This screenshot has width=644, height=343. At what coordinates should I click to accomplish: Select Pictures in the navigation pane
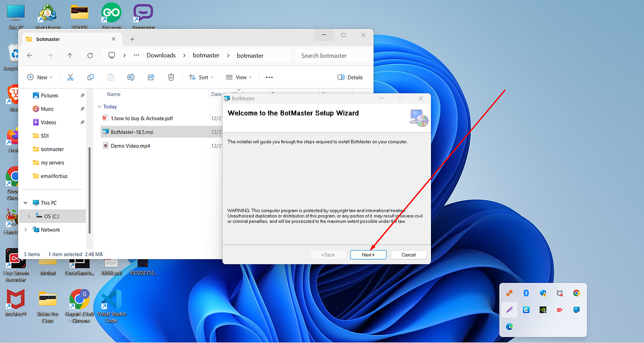tap(49, 96)
